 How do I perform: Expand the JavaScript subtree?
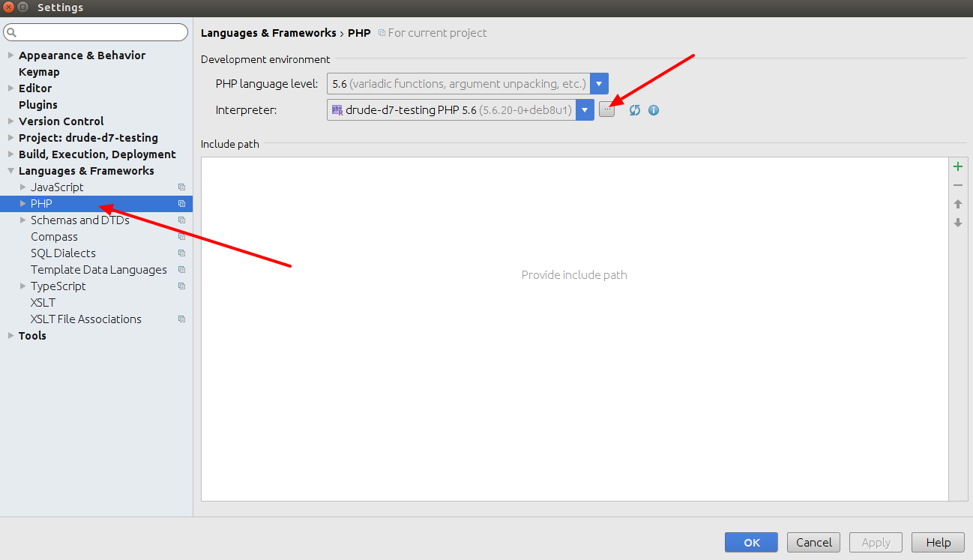point(22,187)
